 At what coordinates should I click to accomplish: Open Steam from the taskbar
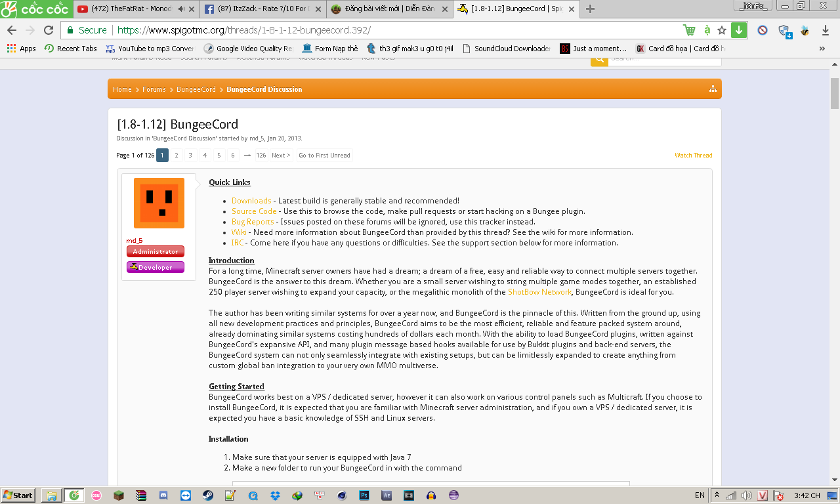coord(208,495)
